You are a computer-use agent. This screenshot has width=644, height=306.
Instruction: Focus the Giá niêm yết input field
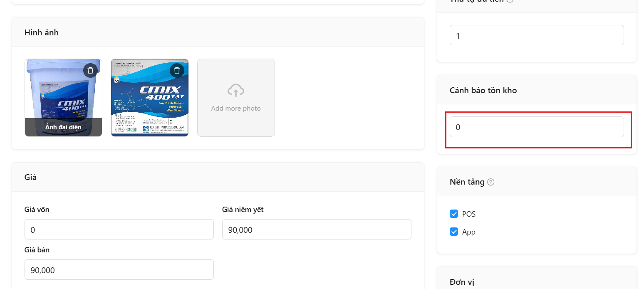pos(317,229)
